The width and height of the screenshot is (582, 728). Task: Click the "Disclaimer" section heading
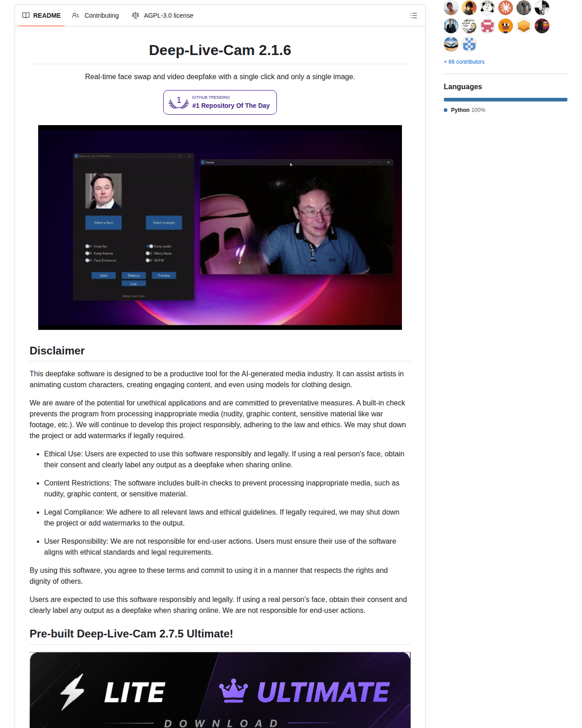coord(57,351)
